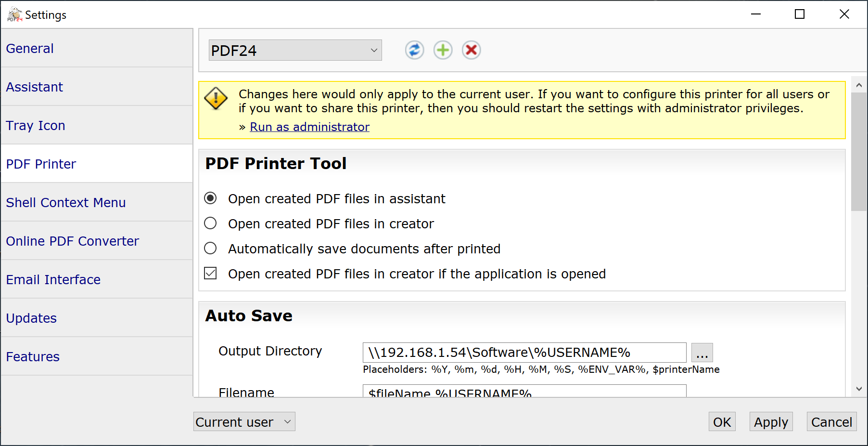Screen dimensions: 868x446
Task: Click the browse button for Output Directory
Action: coord(702,353)
